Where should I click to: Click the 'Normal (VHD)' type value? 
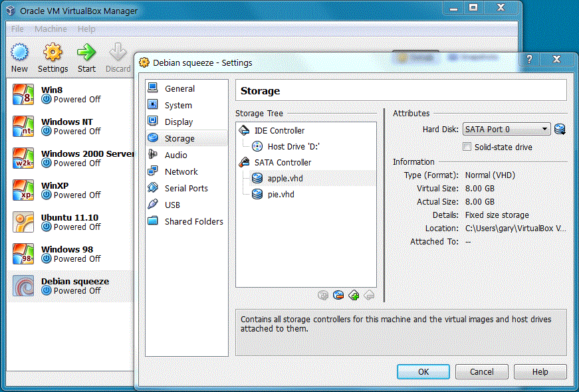coord(490,175)
